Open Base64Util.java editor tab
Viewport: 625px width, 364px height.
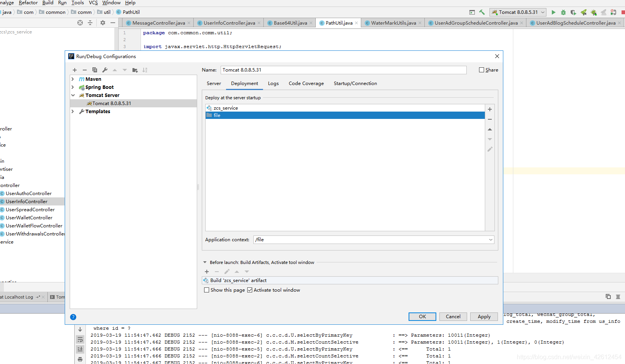coord(290,23)
